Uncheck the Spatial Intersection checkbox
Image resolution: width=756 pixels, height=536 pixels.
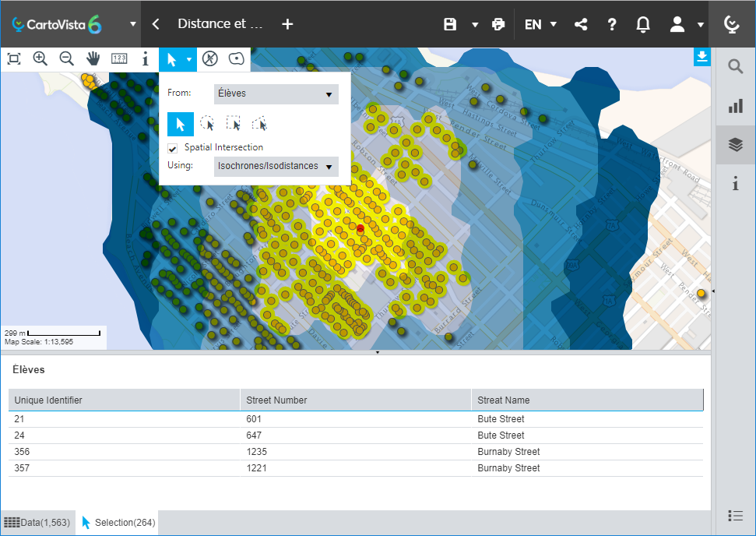[x=173, y=148]
